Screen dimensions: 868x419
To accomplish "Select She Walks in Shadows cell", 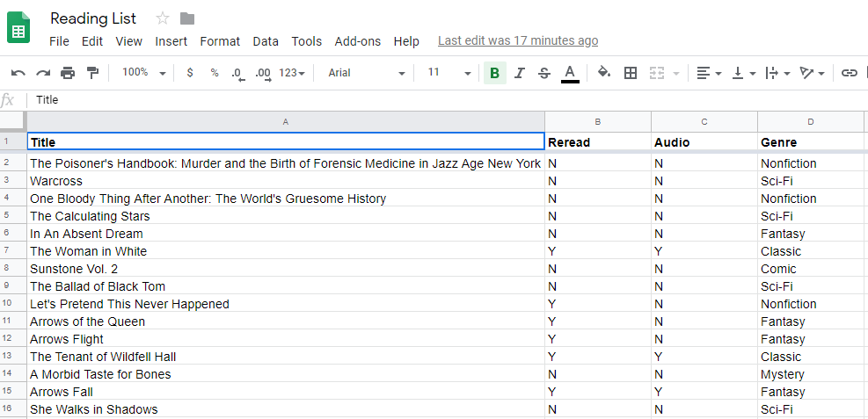I will (x=286, y=409).
